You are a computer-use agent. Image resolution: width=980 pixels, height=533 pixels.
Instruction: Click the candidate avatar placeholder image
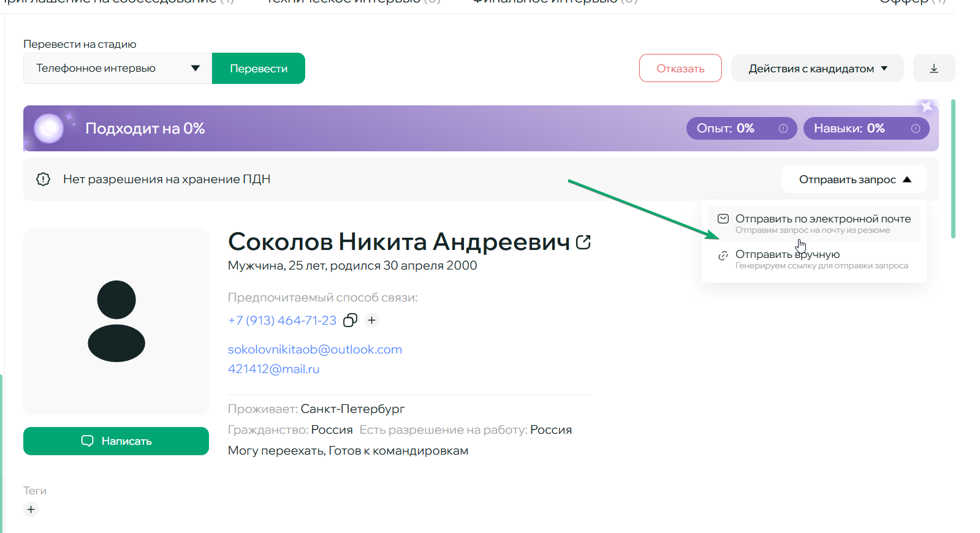116,322
